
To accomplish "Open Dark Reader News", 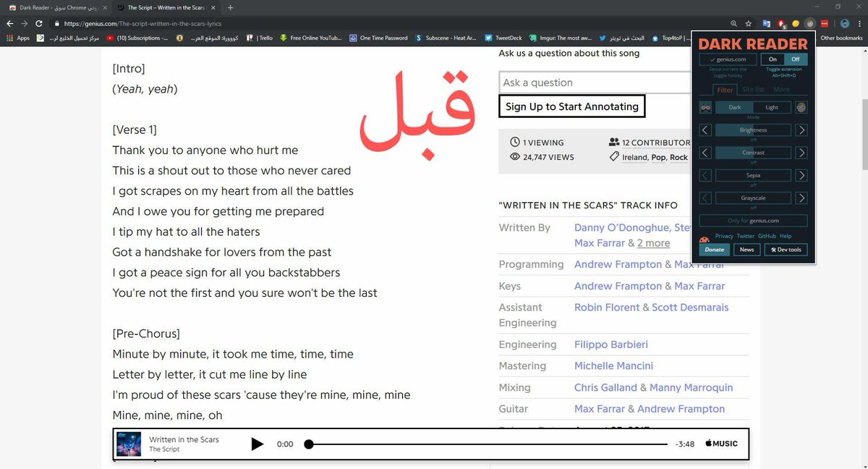I will pyautogui.click(x=746, y=250).
